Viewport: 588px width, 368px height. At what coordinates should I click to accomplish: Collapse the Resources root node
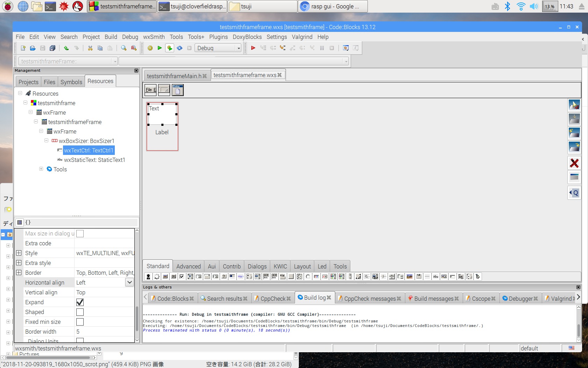[20, 93]
